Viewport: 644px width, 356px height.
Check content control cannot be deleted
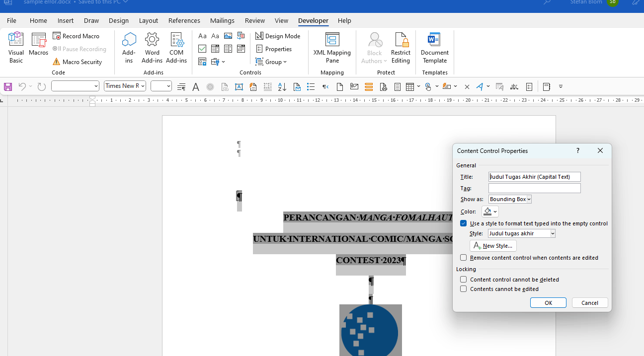464,280
